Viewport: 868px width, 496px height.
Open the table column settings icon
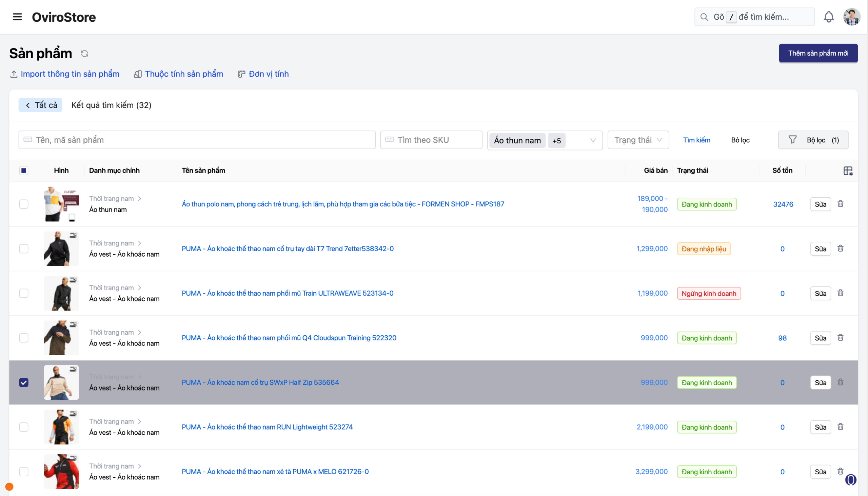(x=848, y=171)
